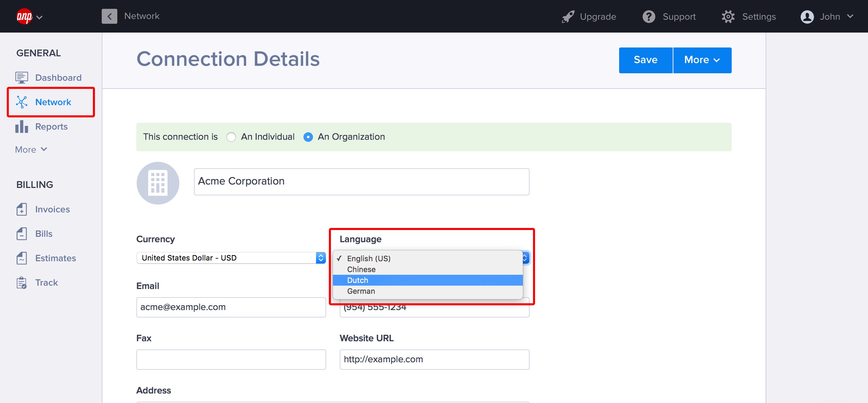Click the Acme Corporation name field

tap(361, 181)
